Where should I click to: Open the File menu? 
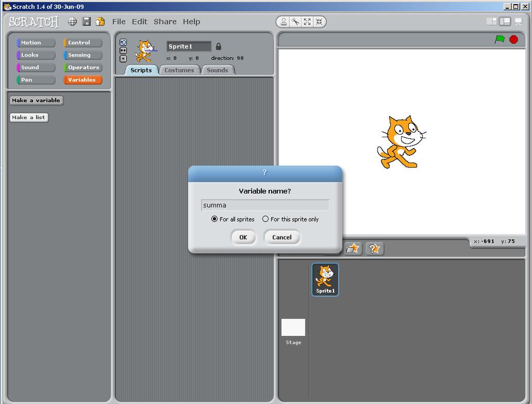point(119,22)
